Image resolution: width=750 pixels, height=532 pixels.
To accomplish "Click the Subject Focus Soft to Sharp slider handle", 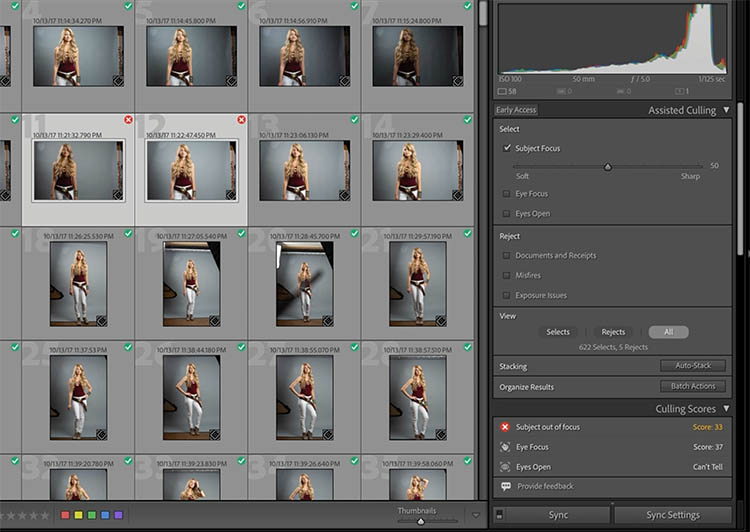I will [607, 166].
